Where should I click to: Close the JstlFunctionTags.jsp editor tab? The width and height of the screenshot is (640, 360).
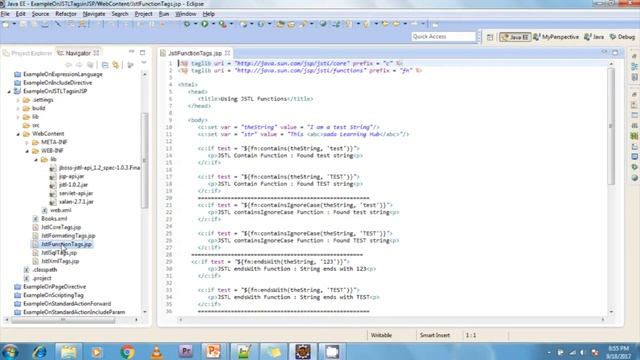227,53
